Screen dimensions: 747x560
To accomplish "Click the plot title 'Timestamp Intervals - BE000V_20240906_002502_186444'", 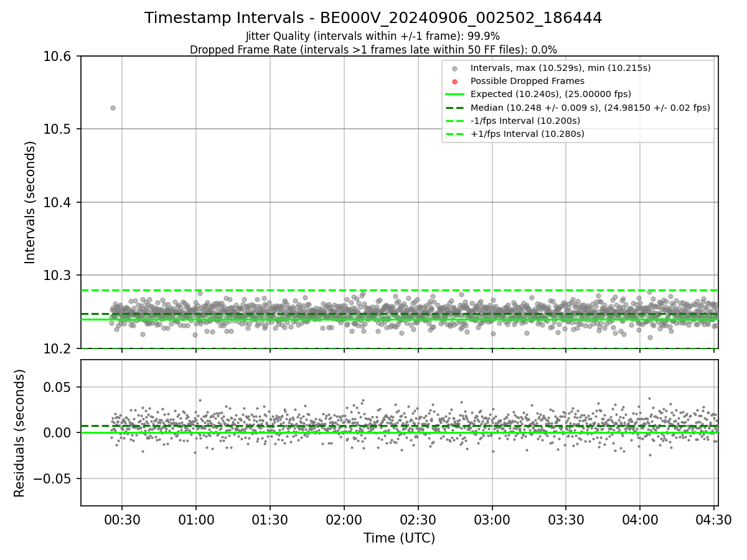I will click(x=373, y=18).
